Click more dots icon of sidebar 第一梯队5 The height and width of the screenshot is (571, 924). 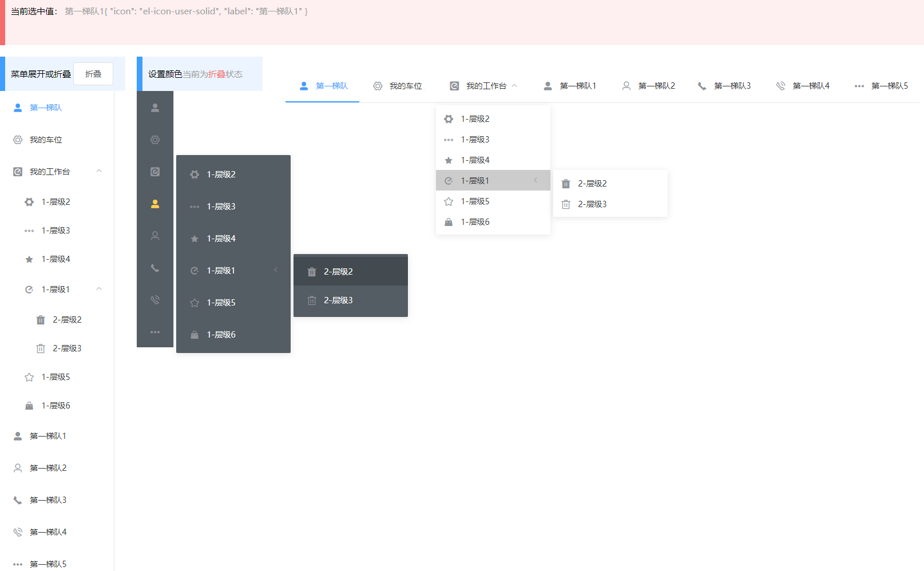[x=18, y=564]
